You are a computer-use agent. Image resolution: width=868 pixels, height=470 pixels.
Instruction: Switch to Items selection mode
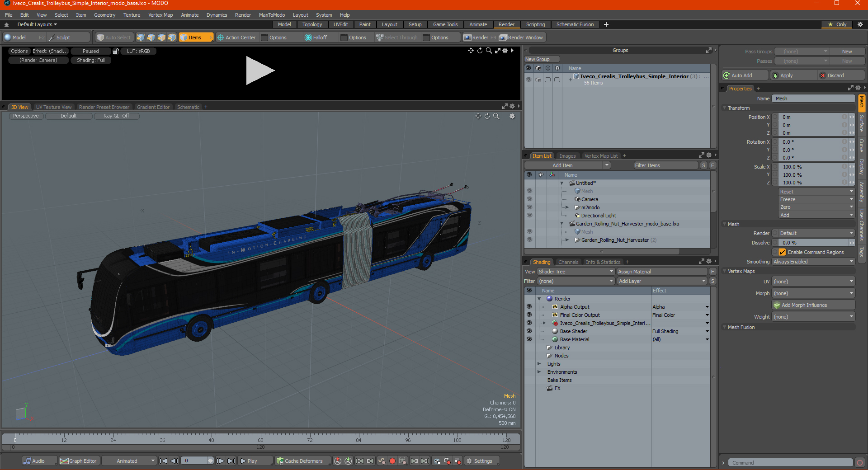(196, 38)
